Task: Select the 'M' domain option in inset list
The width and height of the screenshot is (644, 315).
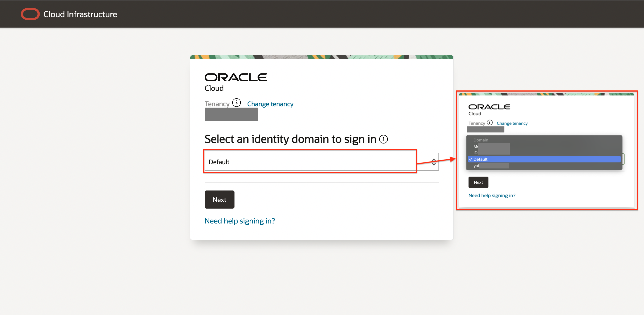Action: click(x=544, y=146)
